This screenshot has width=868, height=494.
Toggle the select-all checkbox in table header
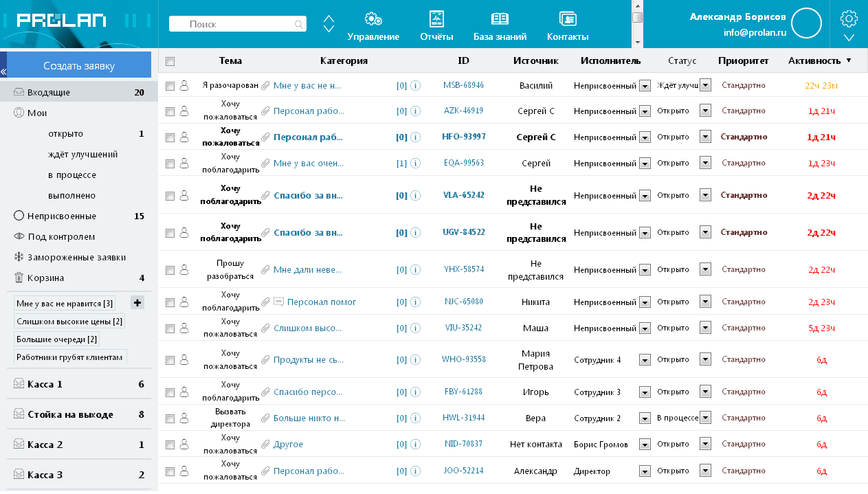pyautogui.click(x=170, y=61)
